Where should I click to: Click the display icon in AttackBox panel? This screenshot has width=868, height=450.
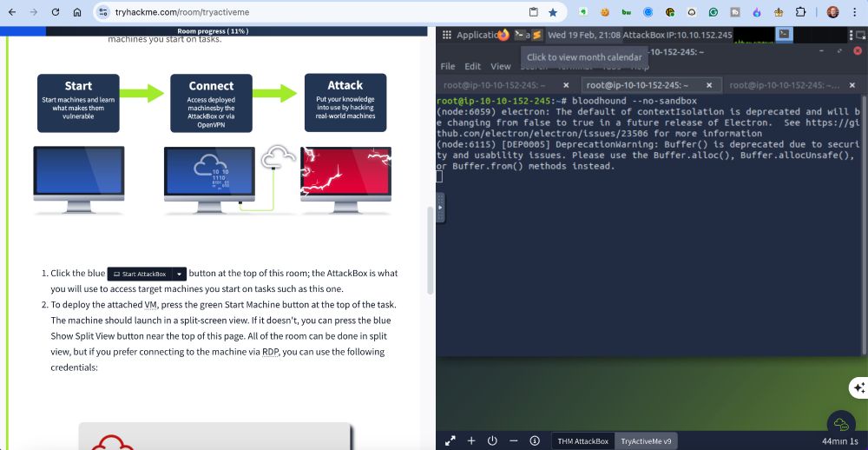click(859, 35)
